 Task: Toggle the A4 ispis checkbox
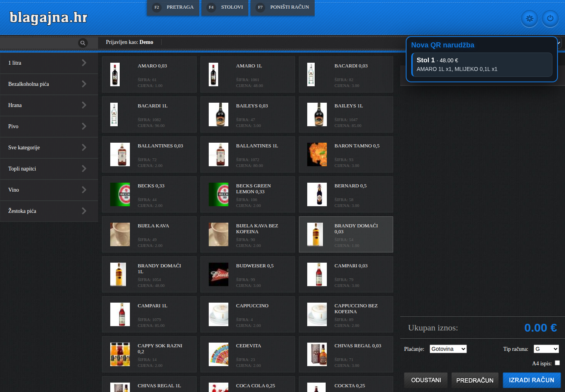tap(557, 363)
